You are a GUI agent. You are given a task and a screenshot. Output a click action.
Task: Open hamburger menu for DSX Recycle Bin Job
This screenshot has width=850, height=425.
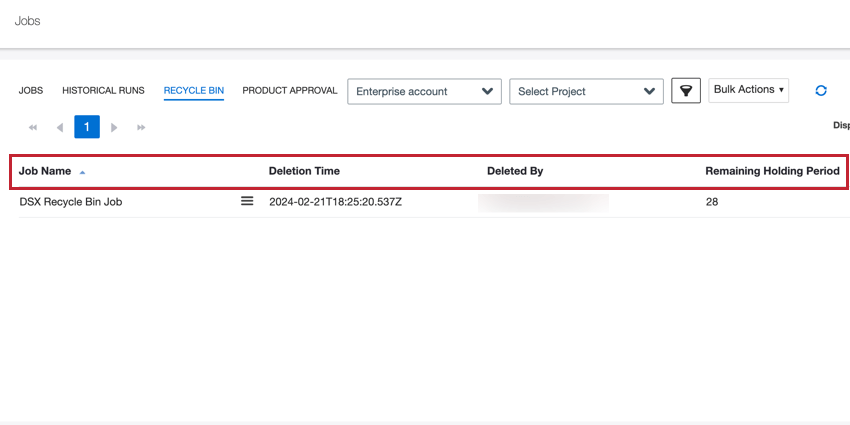pyautogui.click(x=247, y=201)
